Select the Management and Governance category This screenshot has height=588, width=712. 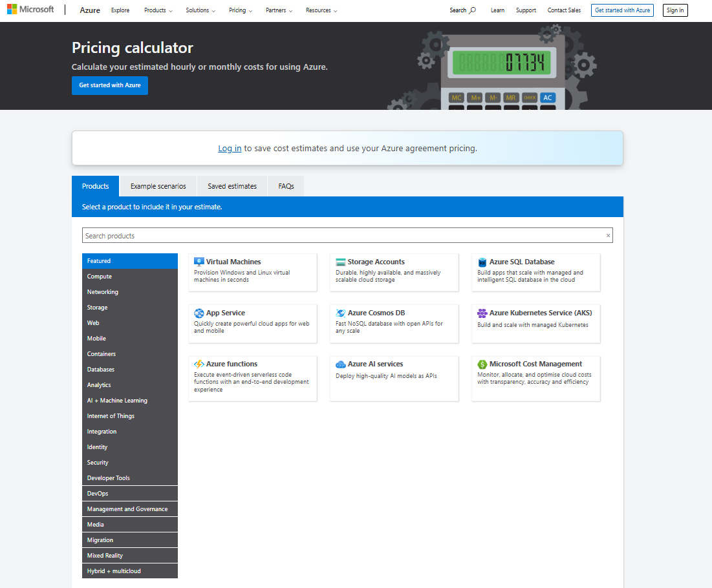[x=130, y=509]
